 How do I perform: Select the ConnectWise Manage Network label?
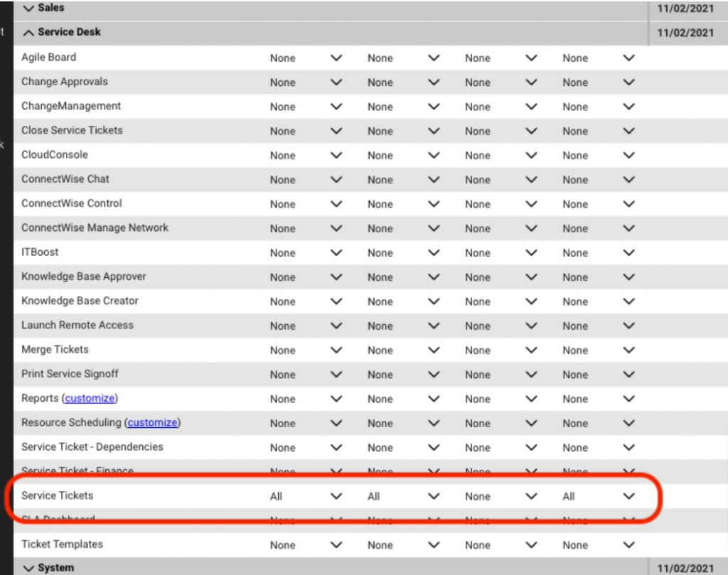(x=95, y=227)
